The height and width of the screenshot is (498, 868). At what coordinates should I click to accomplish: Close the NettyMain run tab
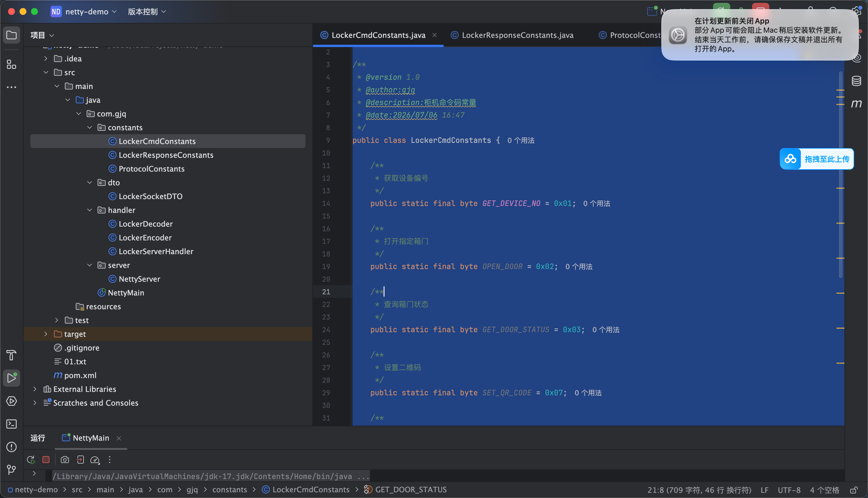click(119, 438)
